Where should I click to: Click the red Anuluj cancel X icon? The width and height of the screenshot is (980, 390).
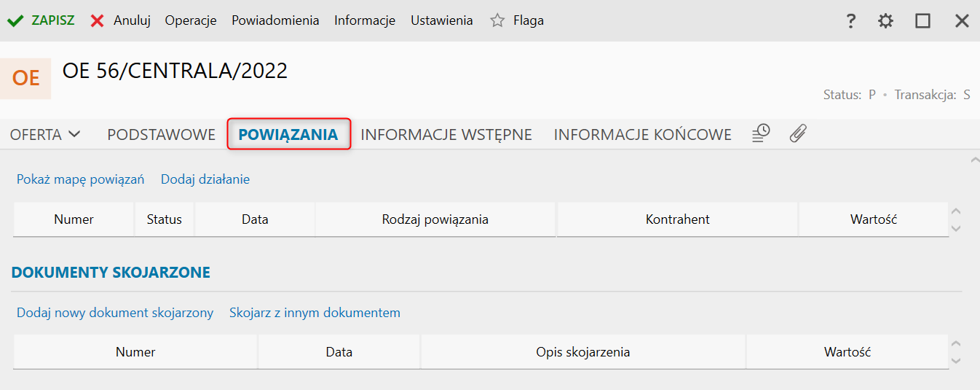97,20
